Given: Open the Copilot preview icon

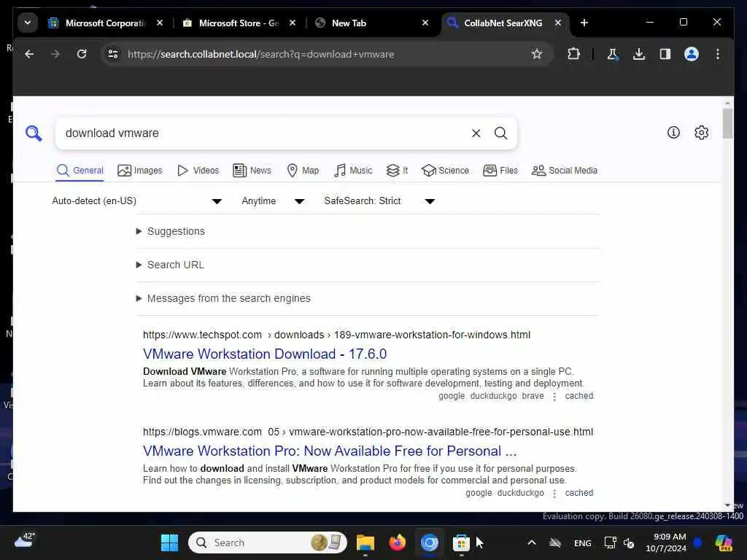Looking at the screenshot, I should (724, 542).
